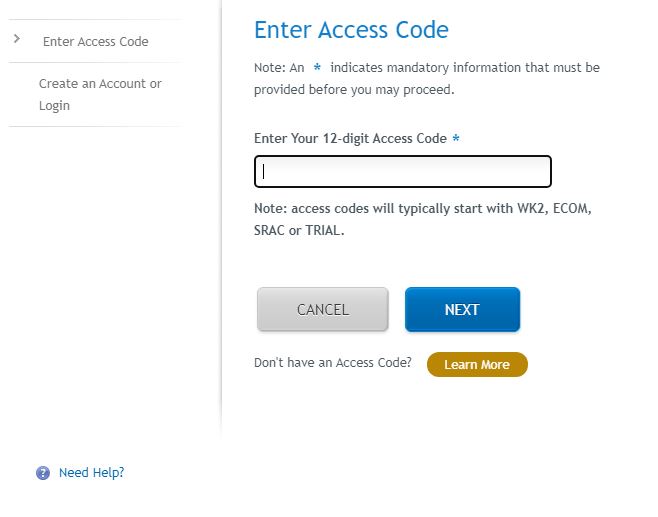The height and width of the screenshot is (517, 658).
Task: Open the Create an Account or Login step
Action: (x=100, y=94)
